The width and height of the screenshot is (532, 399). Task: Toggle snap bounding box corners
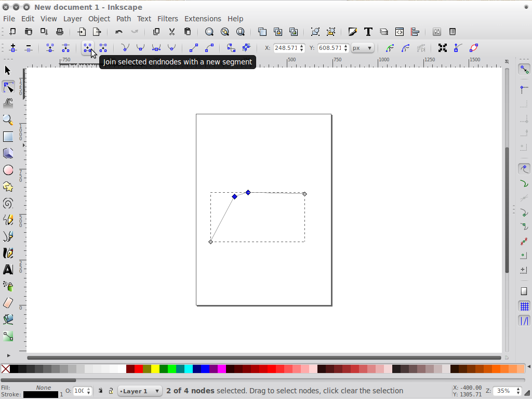(x=524, y=89)
